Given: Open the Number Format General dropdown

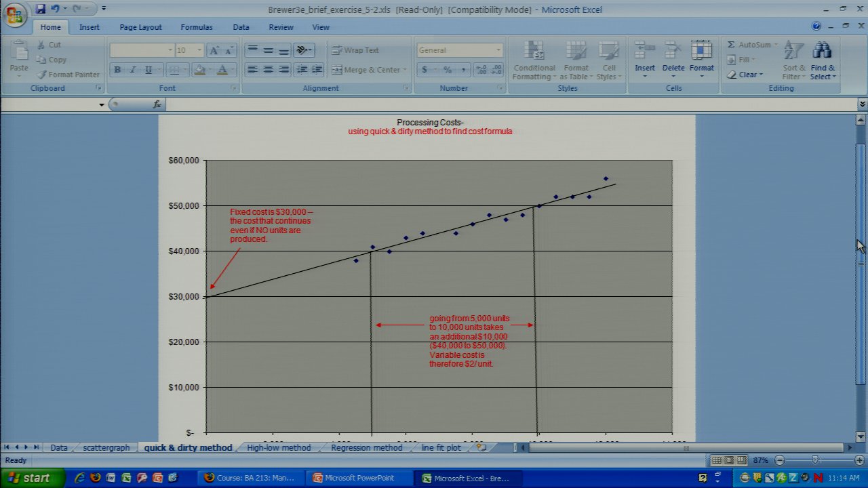Looking at the screenshot, I should click(x=460, y=50).
